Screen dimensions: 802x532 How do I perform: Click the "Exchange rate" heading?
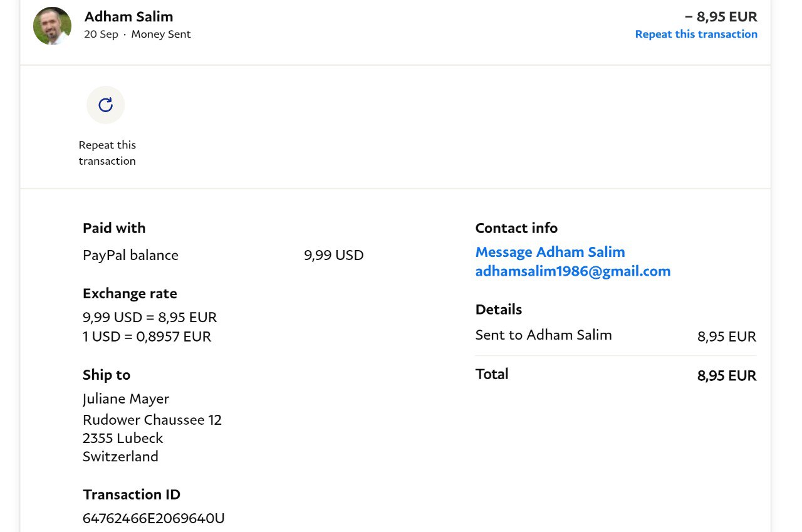tap(130, 293)
